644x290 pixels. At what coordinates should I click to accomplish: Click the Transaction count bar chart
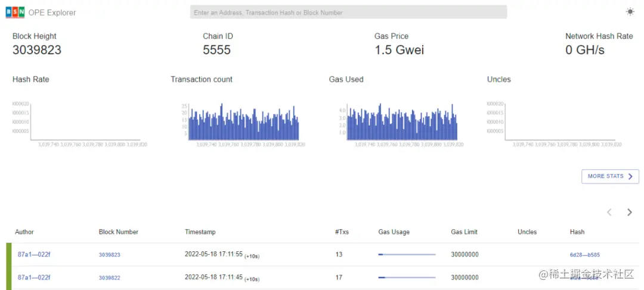pos(244,122)
